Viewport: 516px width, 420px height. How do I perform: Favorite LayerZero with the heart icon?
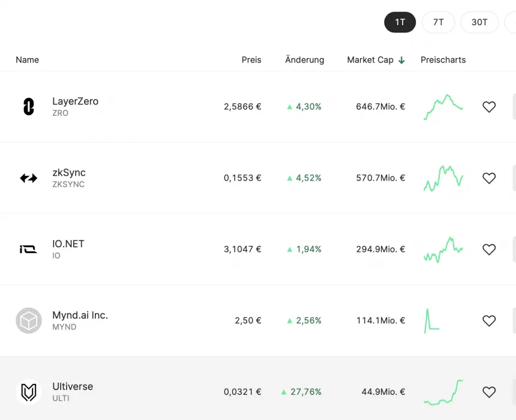pos(489,107)
